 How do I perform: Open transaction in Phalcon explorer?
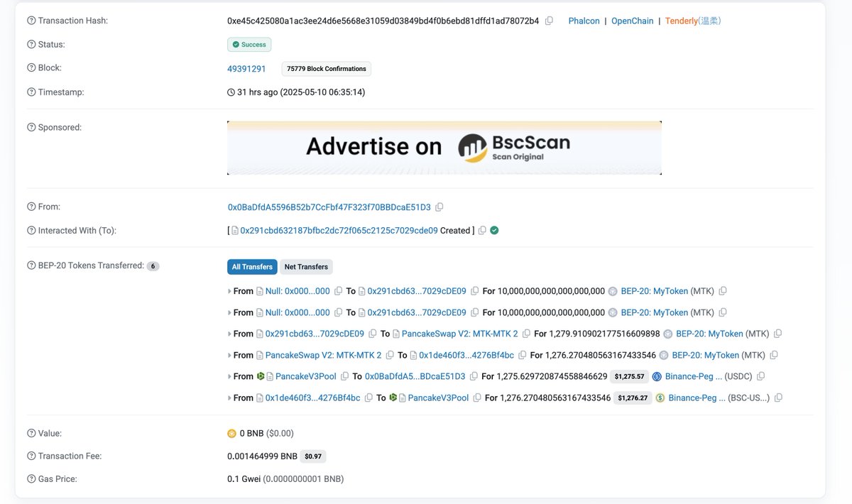(584, 21)
